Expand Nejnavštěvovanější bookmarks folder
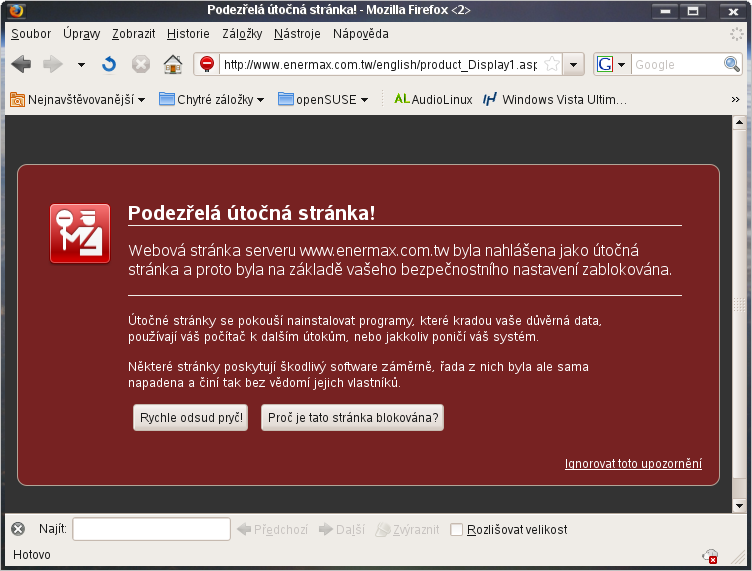This screenshot has width=752, height=571. [77, 99]
